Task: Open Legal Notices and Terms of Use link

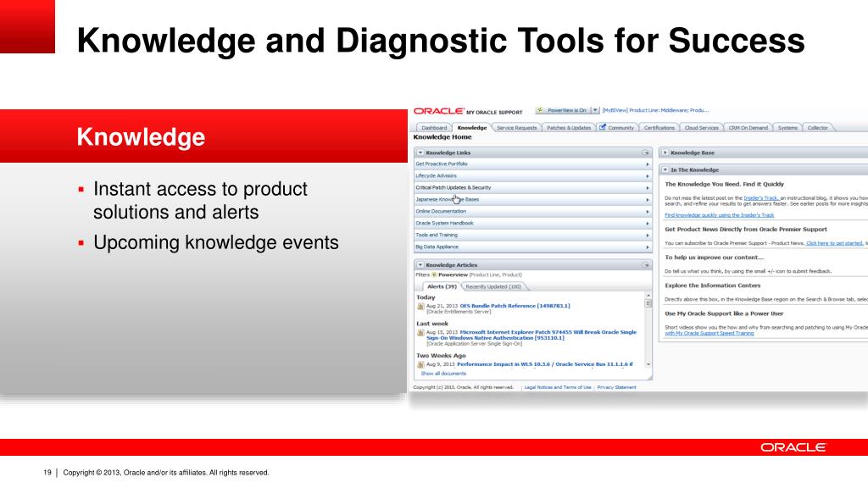Action: pos(558,387)
